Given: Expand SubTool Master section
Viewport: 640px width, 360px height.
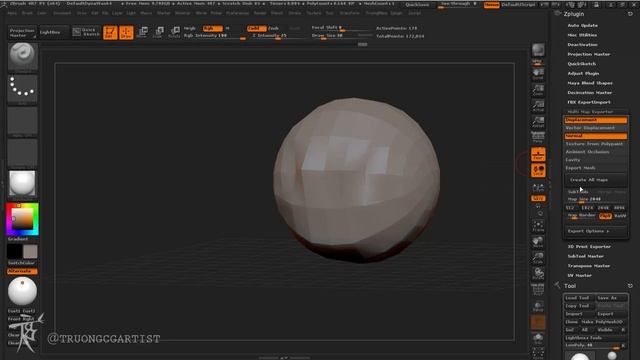Looking at the screenshot, I should pyautogui.click(x=585, y=256).
